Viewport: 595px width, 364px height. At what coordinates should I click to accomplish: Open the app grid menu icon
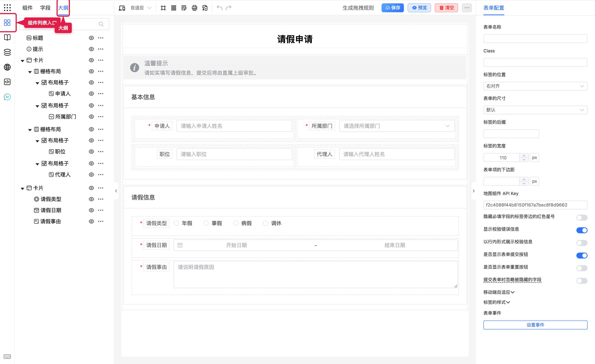pos(7,8)
